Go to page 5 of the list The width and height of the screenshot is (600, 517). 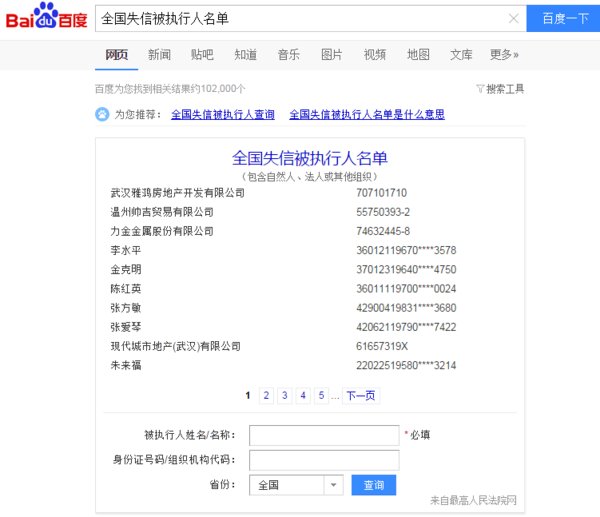[321, 395]
